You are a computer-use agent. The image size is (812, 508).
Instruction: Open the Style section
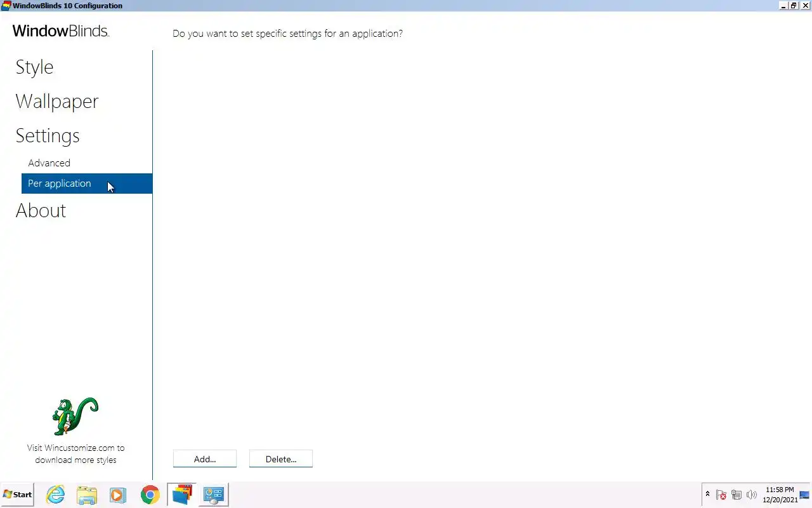click(x=34, y=67)
